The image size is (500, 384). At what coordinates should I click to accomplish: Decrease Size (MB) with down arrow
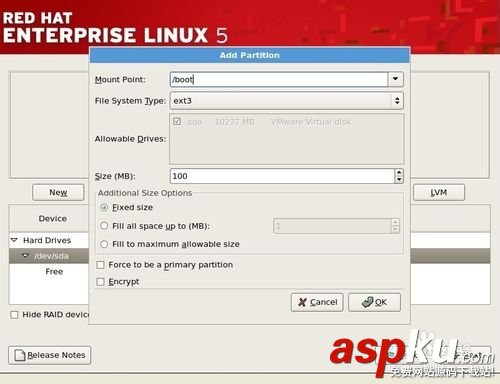(399, 180)
